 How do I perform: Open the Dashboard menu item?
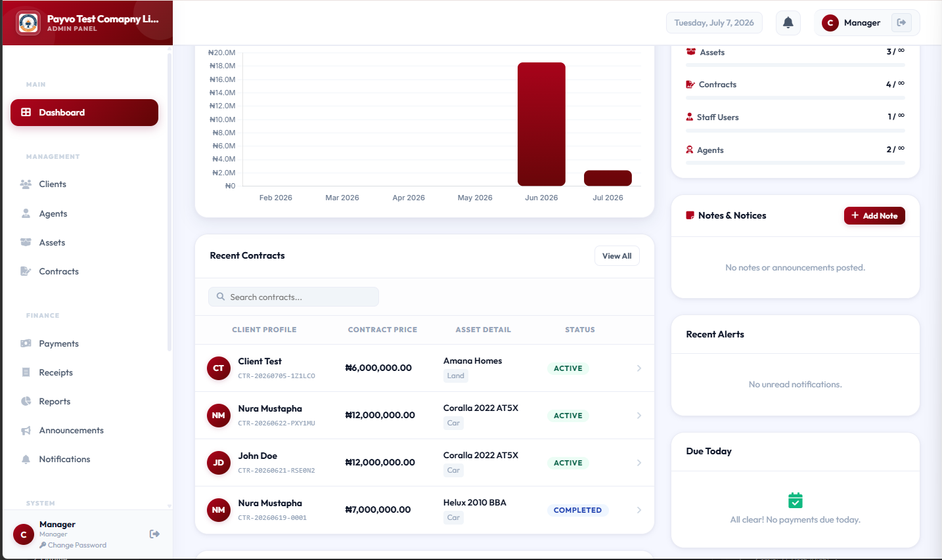coord(84,112)
